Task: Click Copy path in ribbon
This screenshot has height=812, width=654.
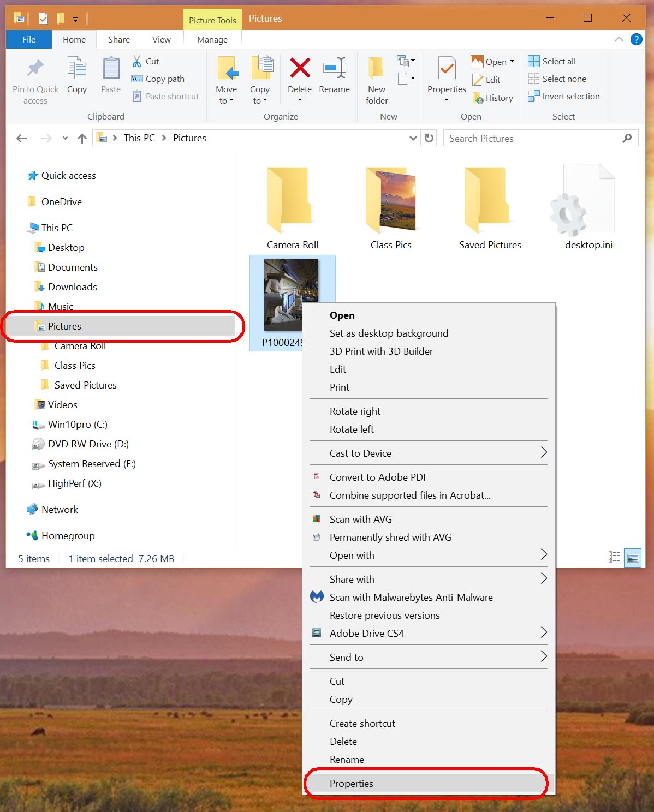Action: [158, 79]
